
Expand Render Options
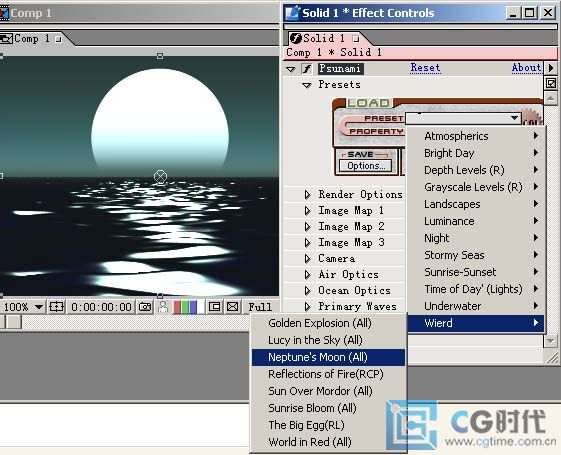point(307,195)
